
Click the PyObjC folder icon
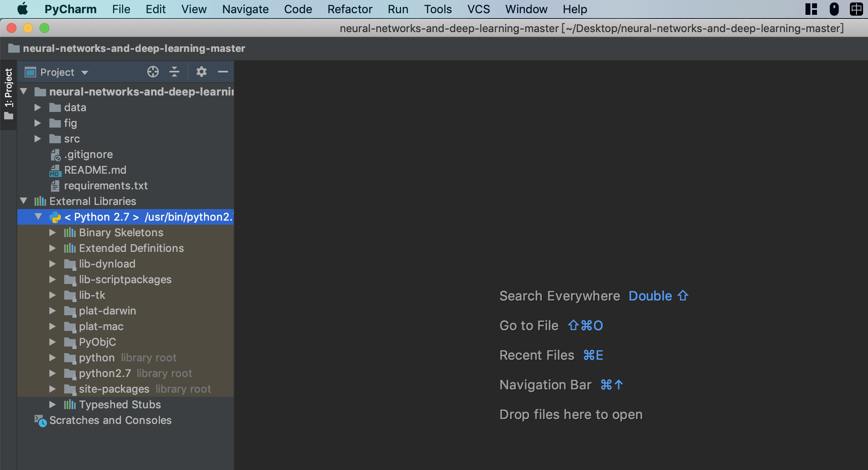point(70,342)
